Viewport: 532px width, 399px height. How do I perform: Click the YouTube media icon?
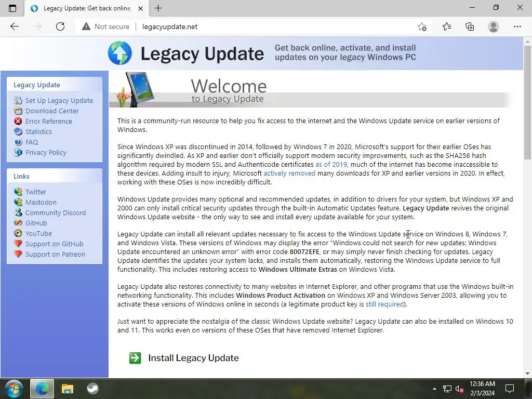pyautogui.click(x=18, y=233)
